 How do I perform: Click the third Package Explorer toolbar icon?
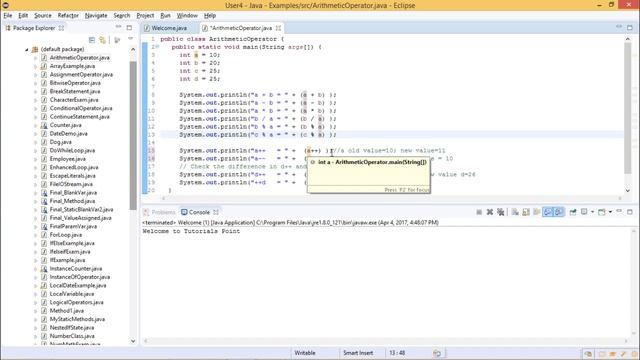click(x=117, y=40)
